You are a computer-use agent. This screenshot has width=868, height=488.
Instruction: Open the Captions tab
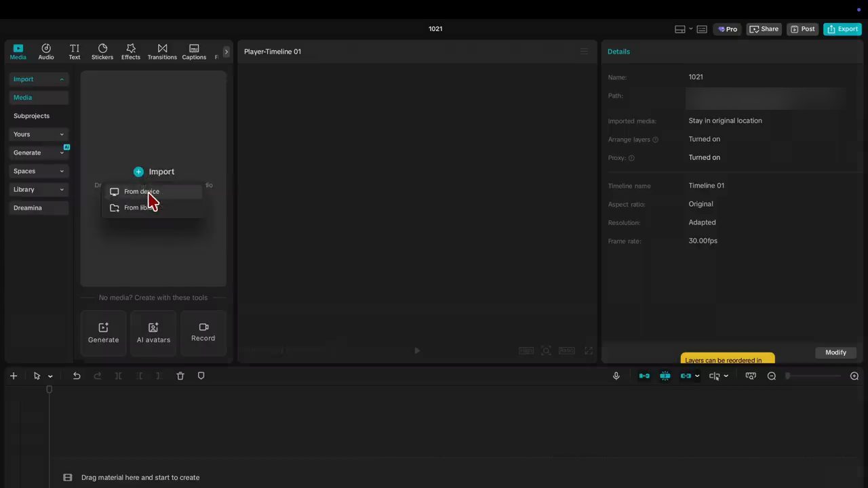coord(194,52)
